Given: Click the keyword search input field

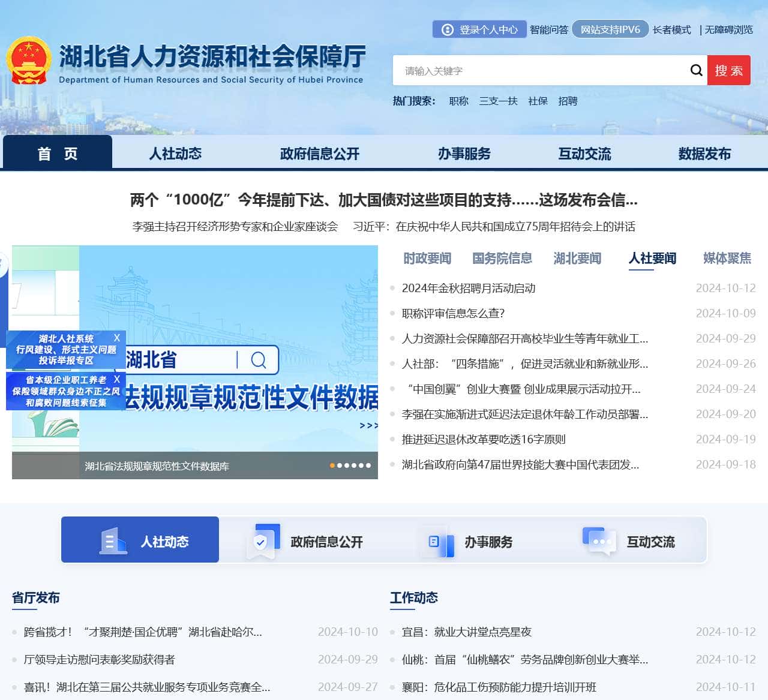Looking at the screenshot, I should (540, 71).
